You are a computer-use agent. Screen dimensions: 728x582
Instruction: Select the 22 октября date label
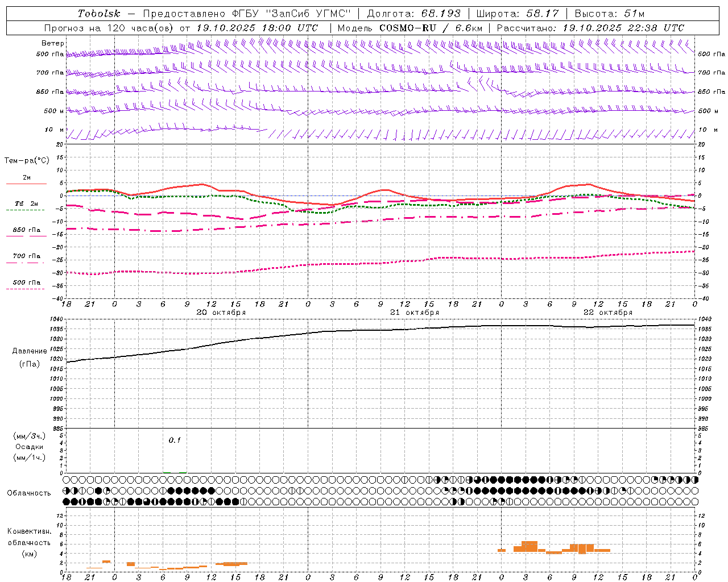[608, 313]
